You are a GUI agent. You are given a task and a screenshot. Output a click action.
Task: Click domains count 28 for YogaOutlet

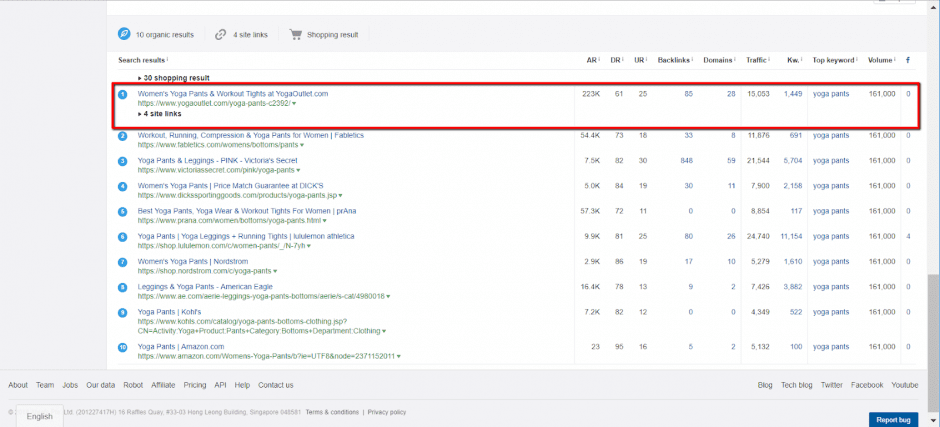coord(731,94)
